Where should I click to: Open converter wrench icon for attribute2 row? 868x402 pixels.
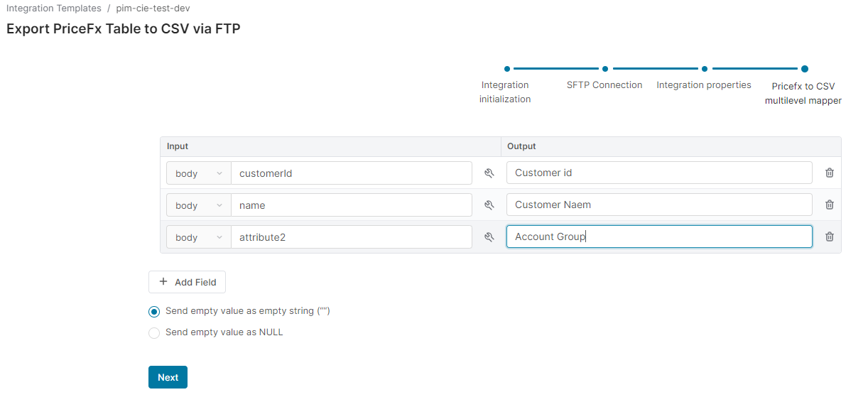pos(489,237)
